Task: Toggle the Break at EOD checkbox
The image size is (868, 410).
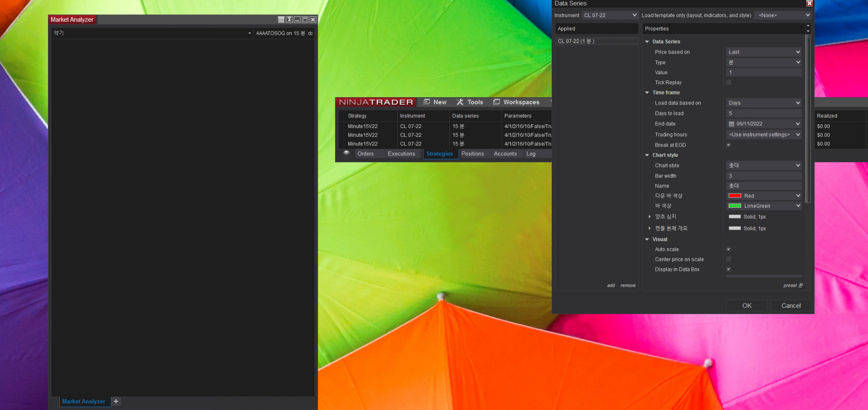Action: 729,145
